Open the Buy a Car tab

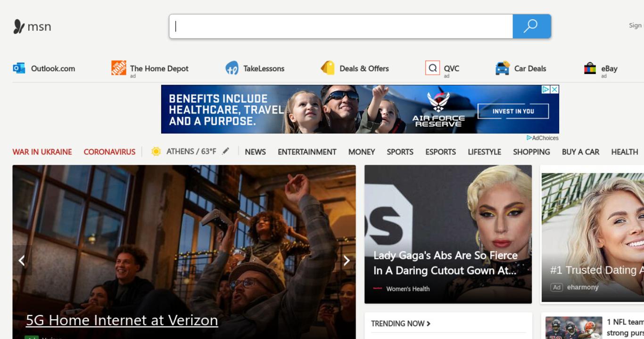point(580,152)
